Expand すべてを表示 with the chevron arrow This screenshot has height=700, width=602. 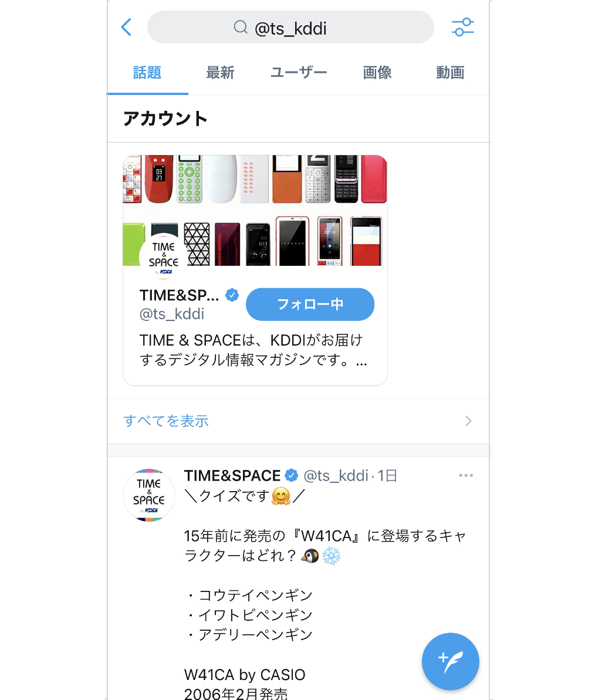click(468, 421)
